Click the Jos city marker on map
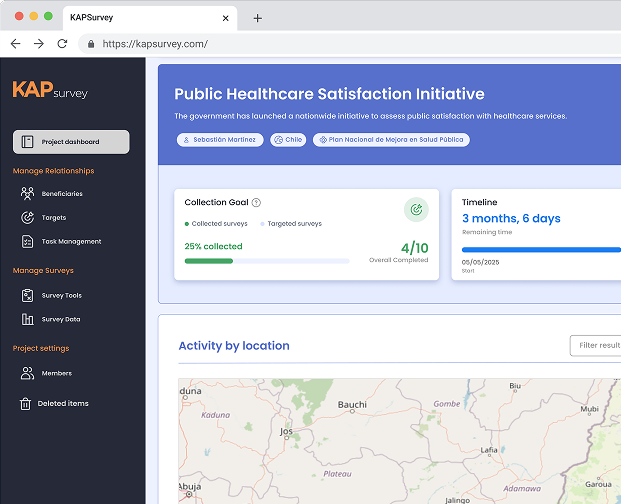This screenshot has height=504, width=621. tap(285, 439)
